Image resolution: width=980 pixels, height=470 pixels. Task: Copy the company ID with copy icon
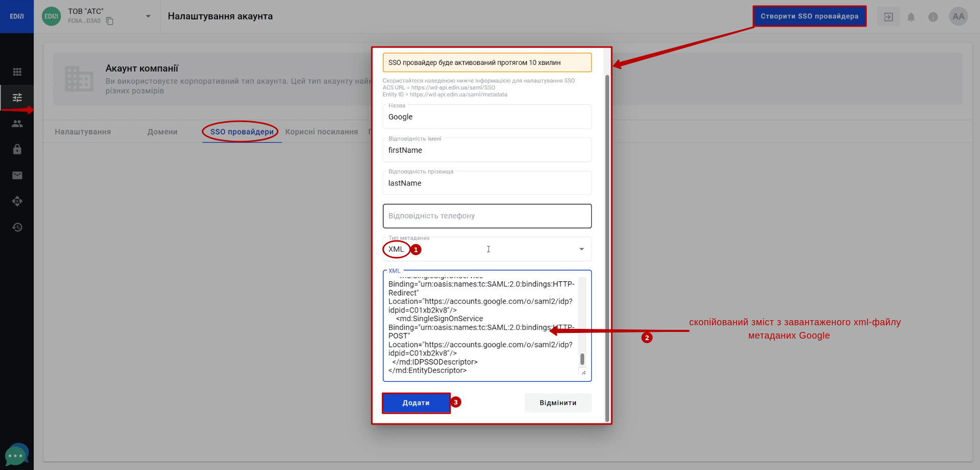(109, 21)
